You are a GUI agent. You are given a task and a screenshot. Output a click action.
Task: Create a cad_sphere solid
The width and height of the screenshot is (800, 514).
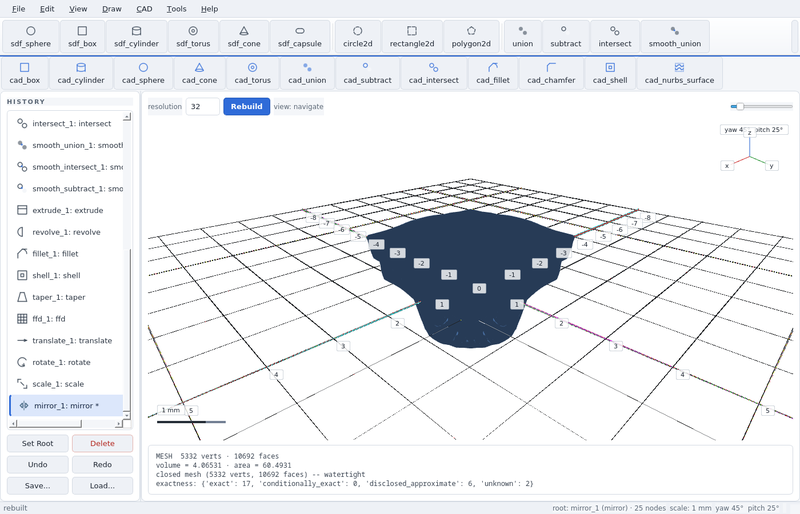coord(143,74)
